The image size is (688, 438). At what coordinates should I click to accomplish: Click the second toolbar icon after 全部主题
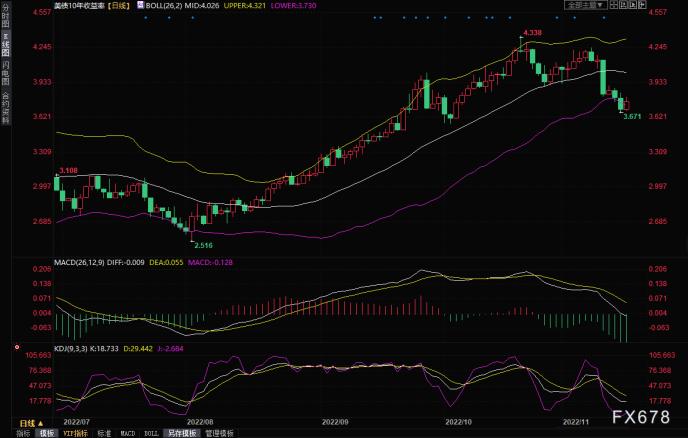coord(623,5)
